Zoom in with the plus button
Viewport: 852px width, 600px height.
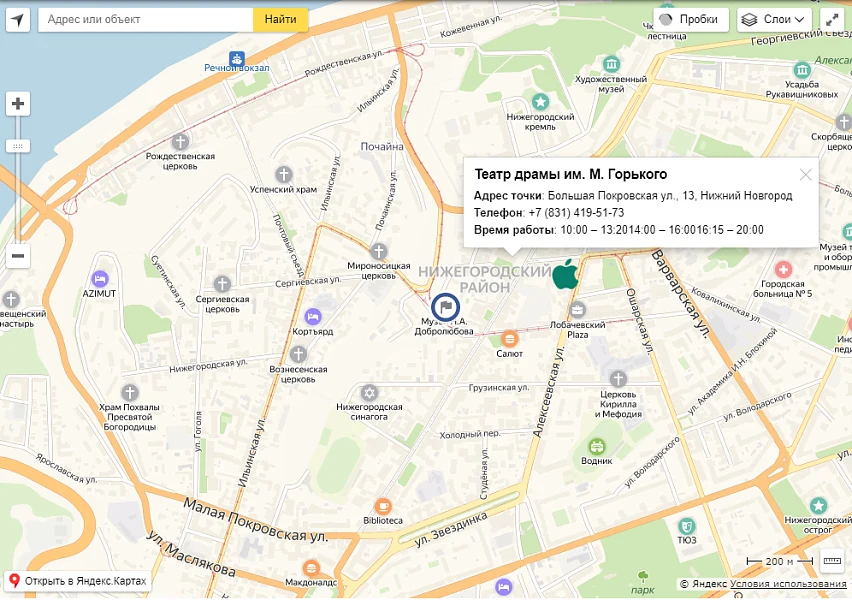coord(17,103)
